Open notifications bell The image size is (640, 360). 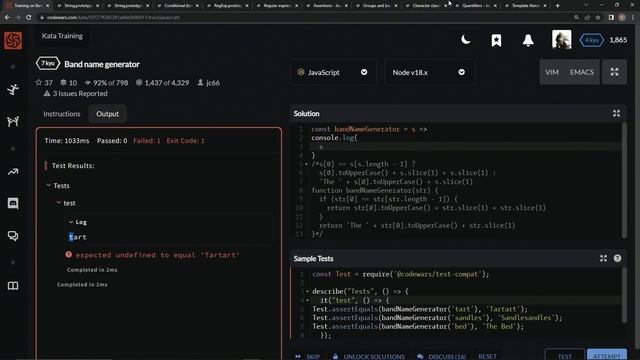[x=528, y=40]
